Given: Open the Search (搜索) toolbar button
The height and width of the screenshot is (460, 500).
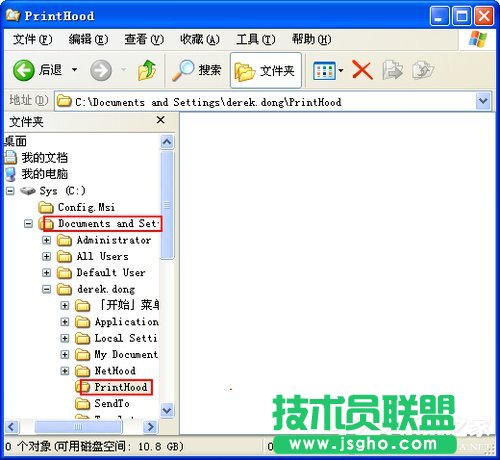Looking at the screenshot, I should click(x=197, y=70).
